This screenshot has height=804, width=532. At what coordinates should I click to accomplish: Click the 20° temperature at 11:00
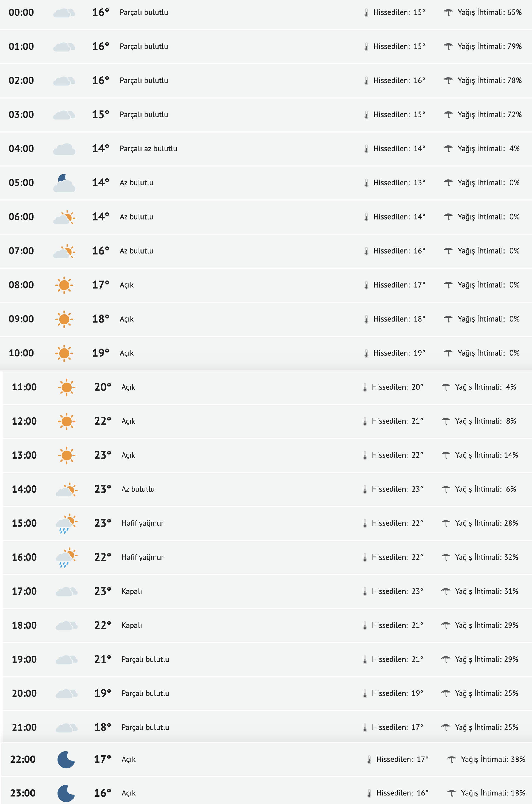pyautogui.click(x=102, y=387)
